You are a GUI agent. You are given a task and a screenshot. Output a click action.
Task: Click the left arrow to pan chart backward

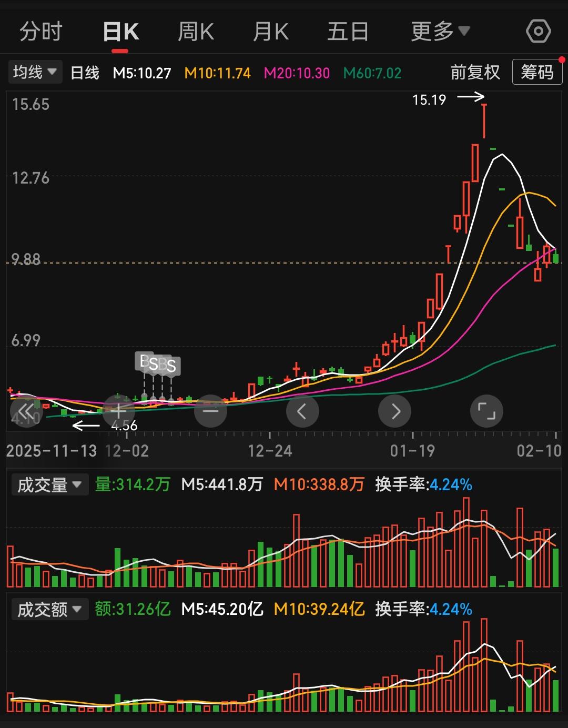tap(302, 411)
